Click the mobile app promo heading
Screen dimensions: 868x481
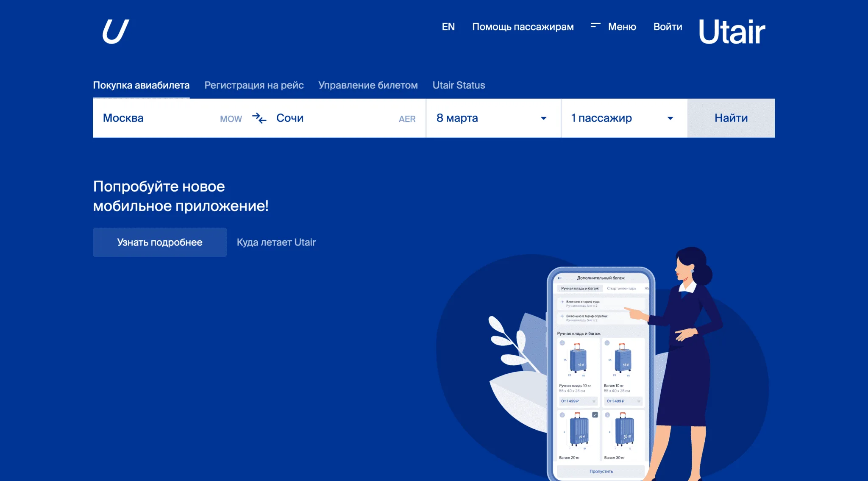point(181,196)
